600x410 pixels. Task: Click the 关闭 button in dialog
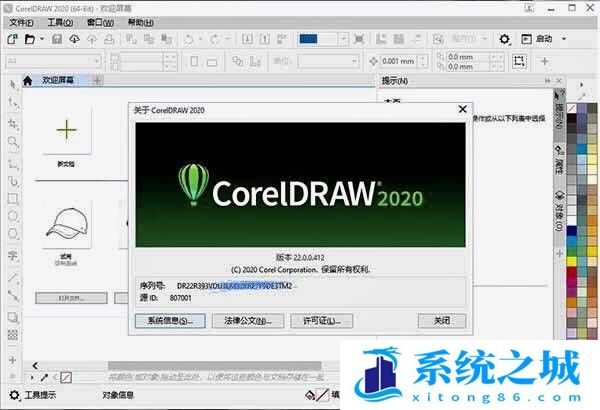click(x=442, y=321)
